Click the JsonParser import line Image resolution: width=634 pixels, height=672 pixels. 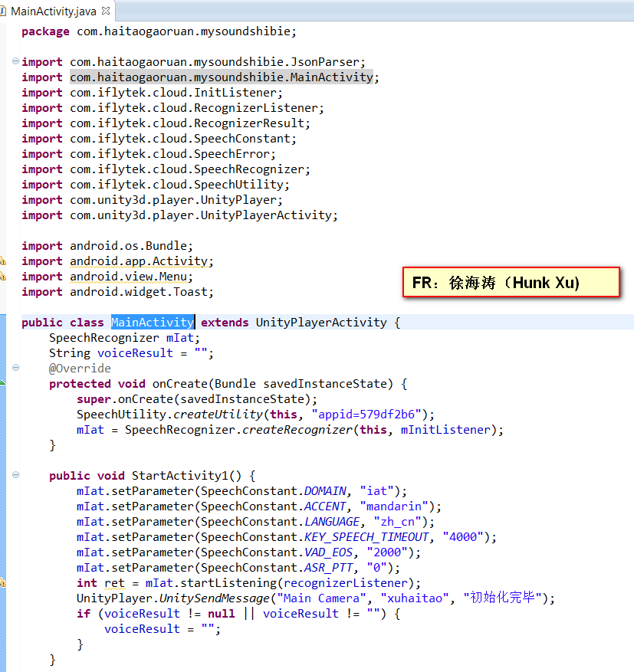tap(193, 62)
